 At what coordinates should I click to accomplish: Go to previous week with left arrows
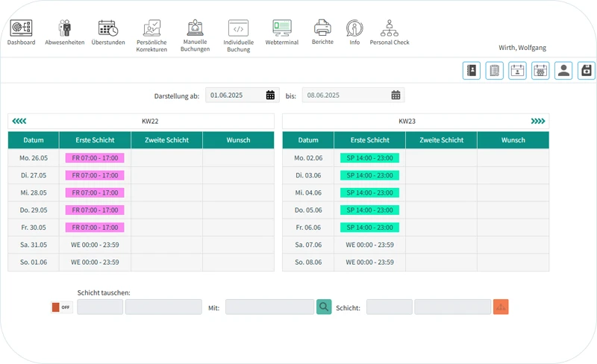(x=19, y=121)
